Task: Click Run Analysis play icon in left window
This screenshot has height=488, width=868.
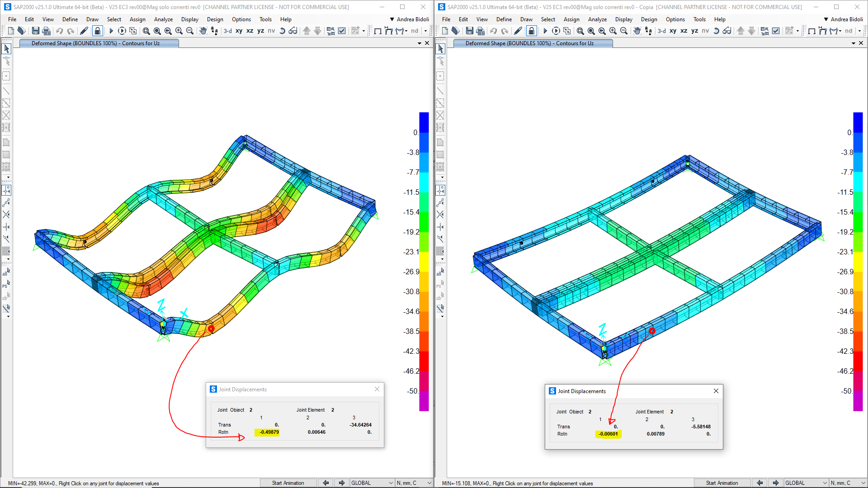Action: [x=111, y=31]
